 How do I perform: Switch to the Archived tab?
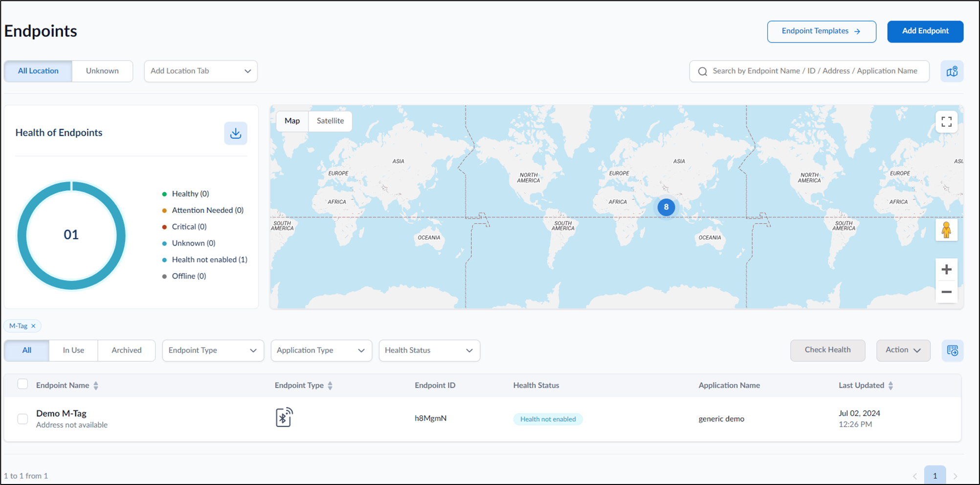coord(127,350)
